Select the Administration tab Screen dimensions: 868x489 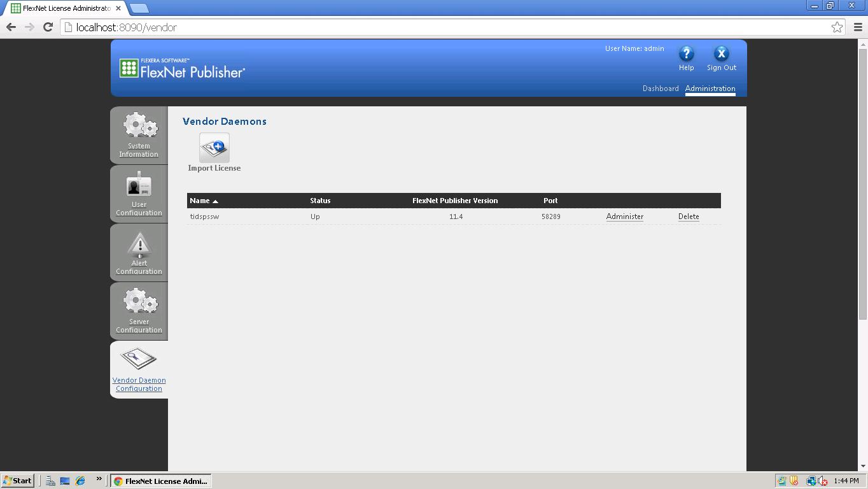710,89
